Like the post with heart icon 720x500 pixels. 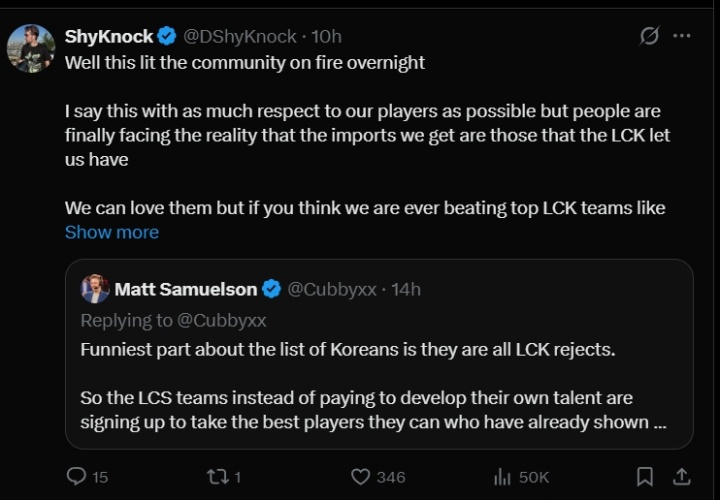pyautogui.click(x=361, y=477)
